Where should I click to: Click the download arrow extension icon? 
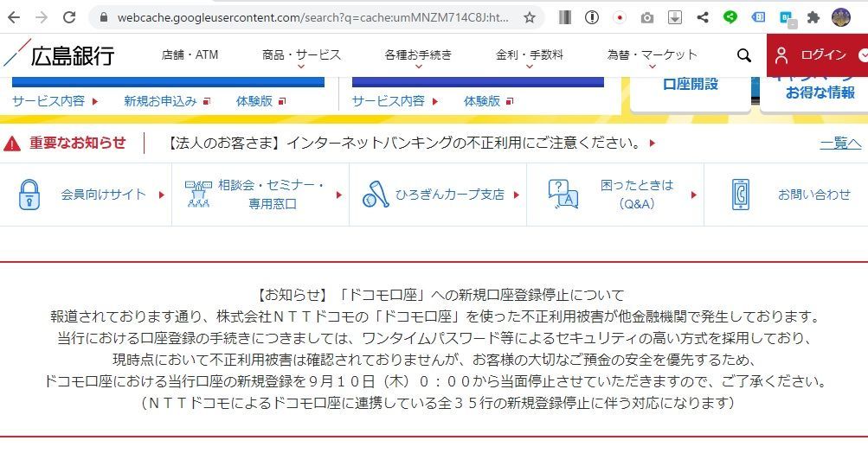675,17
